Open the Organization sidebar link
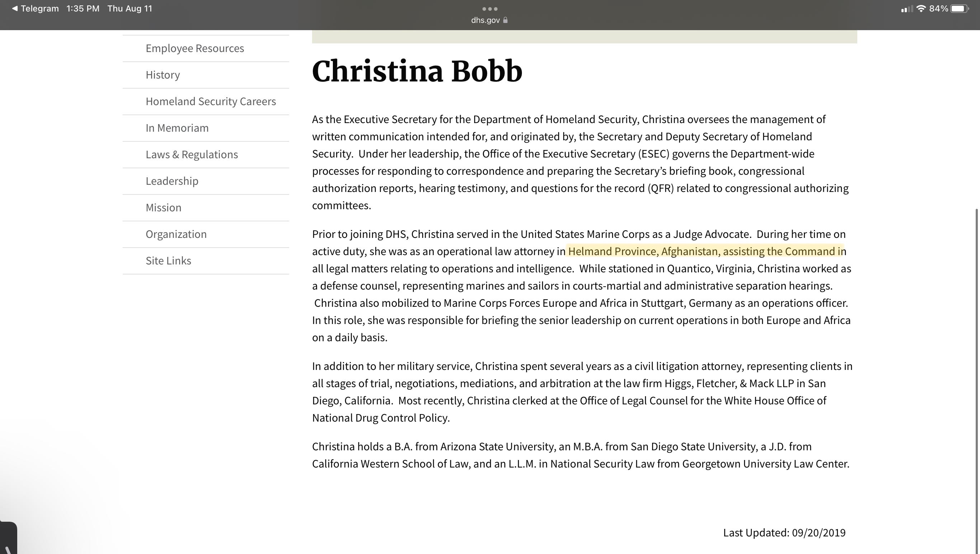This screenshot has height=554, width=980. 206,234
